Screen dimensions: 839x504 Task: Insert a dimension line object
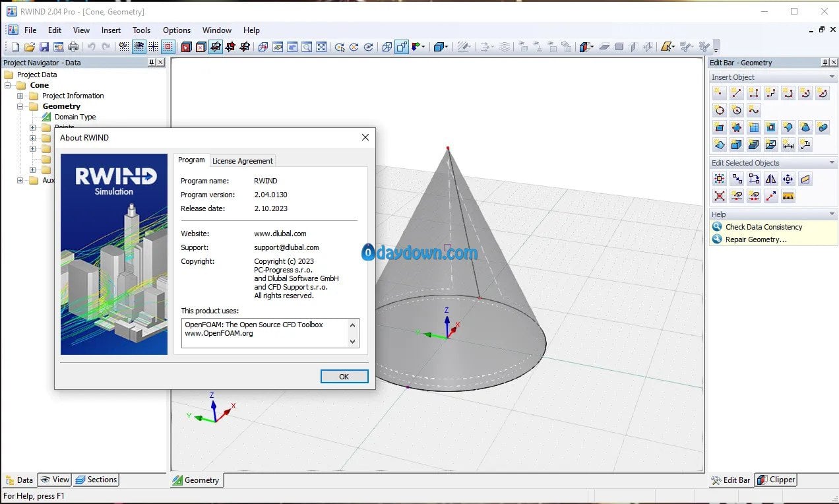(788, 144)
